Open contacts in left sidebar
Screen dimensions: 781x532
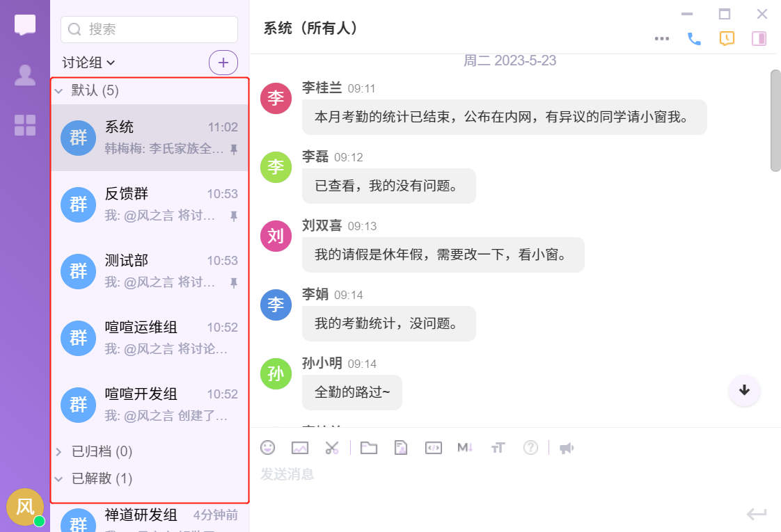pos(25,75)
